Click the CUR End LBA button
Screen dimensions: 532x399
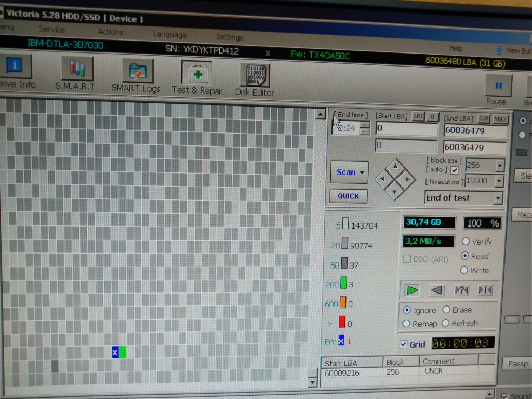pos(484,118)
